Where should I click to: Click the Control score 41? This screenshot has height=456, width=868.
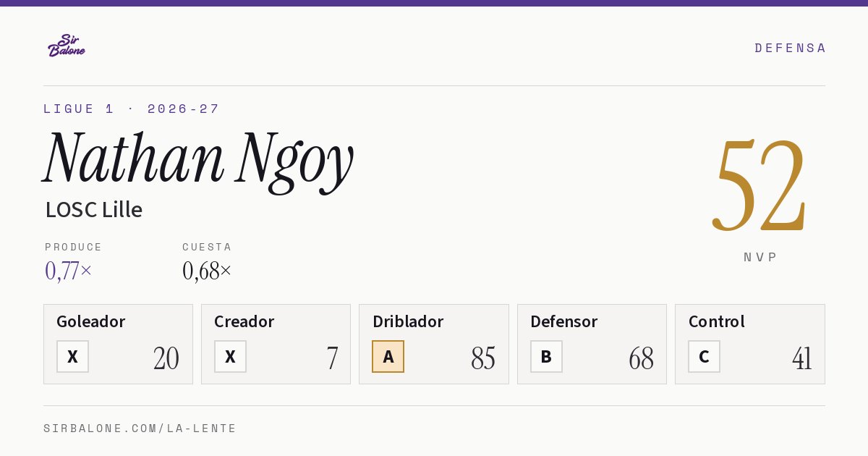pos(802,358)
